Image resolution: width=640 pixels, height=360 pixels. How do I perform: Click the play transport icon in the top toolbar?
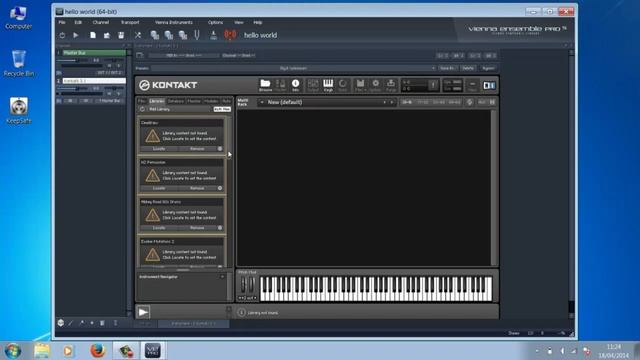tap(76, 36)
